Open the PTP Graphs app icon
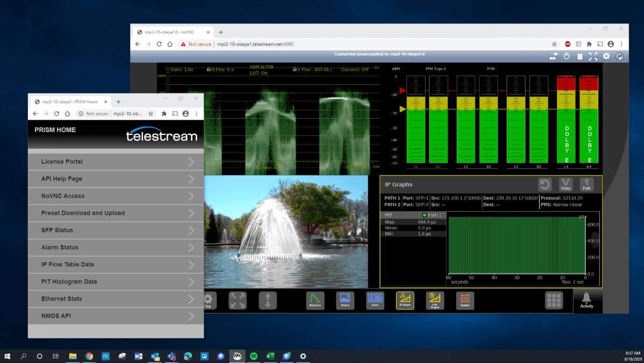 pyautogui.click(x=435, y=300)
